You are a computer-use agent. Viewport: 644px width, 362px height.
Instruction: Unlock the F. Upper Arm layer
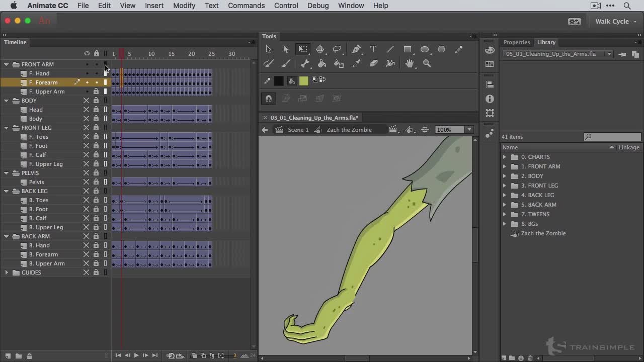pyautogui.click(x=96, y=92)
